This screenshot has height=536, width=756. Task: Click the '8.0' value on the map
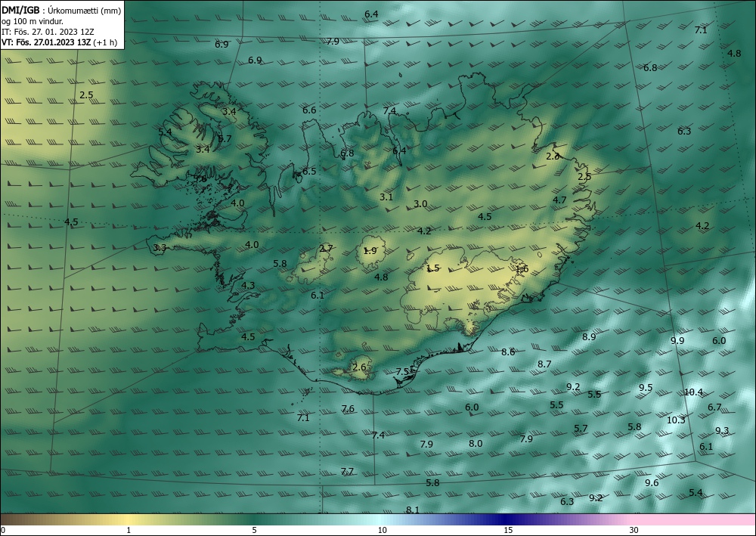click(x=476, y=444)
